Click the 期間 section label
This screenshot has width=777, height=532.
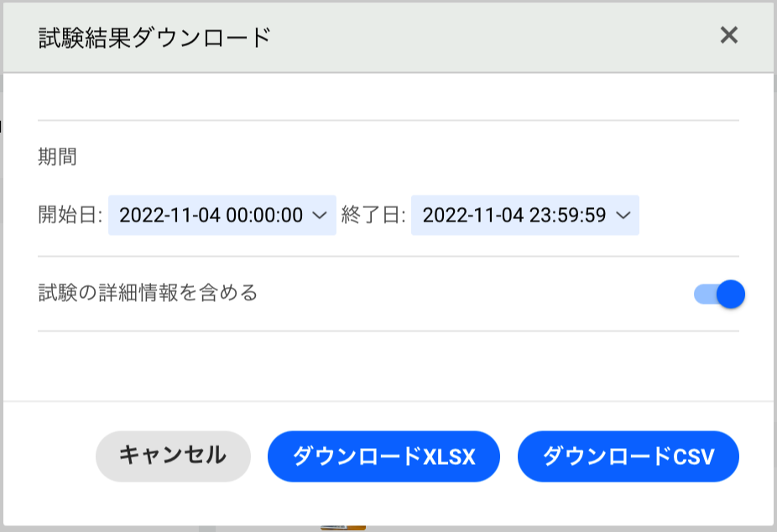[x=57, y=157]
